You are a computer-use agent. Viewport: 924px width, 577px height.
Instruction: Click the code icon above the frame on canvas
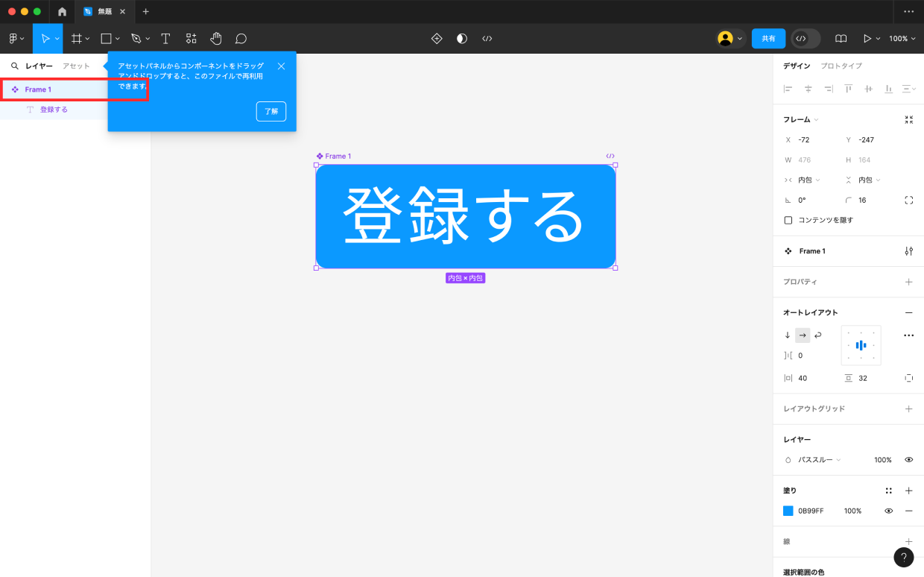pyautogui.click(x=610, y=156)
